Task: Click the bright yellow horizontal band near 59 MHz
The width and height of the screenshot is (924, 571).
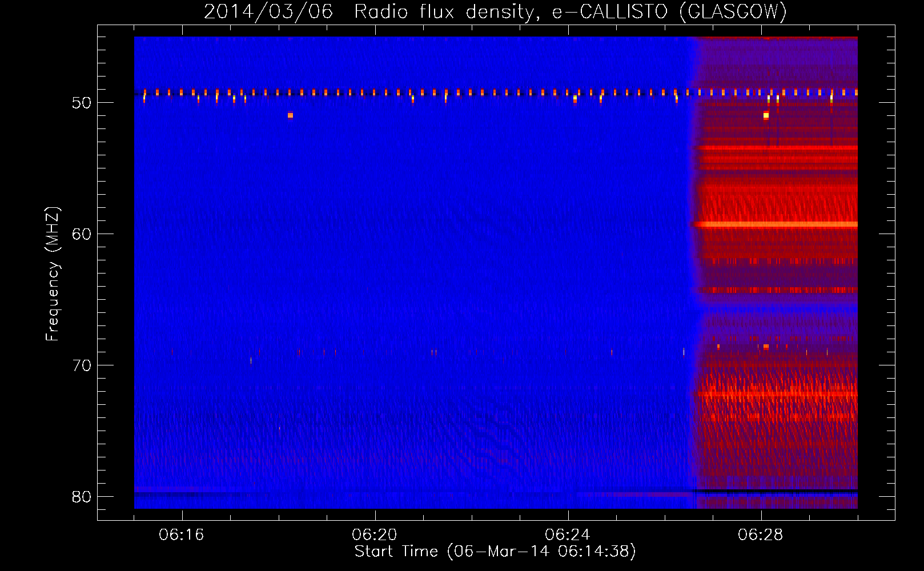Action: pyautogui.click(x=776, y=224)
